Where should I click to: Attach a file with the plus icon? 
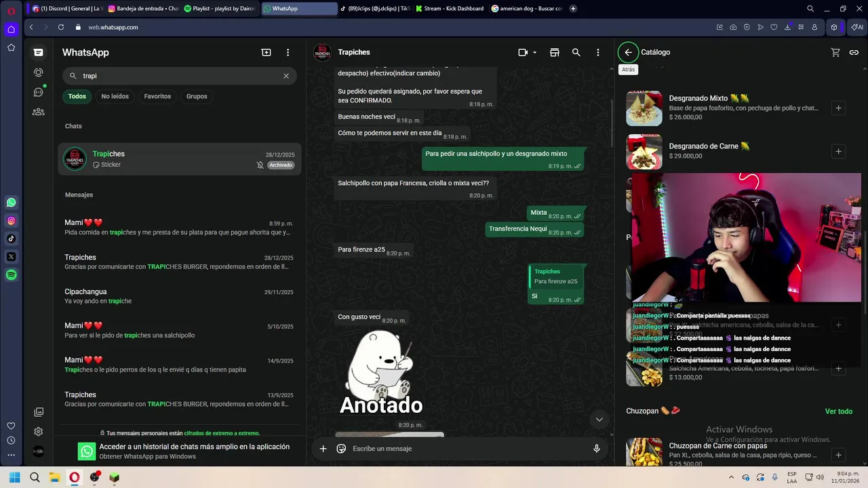[x=323, y=449]
